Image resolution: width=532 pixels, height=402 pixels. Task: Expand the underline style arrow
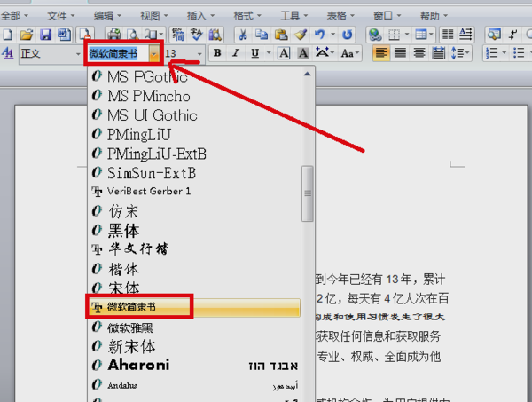269,53
